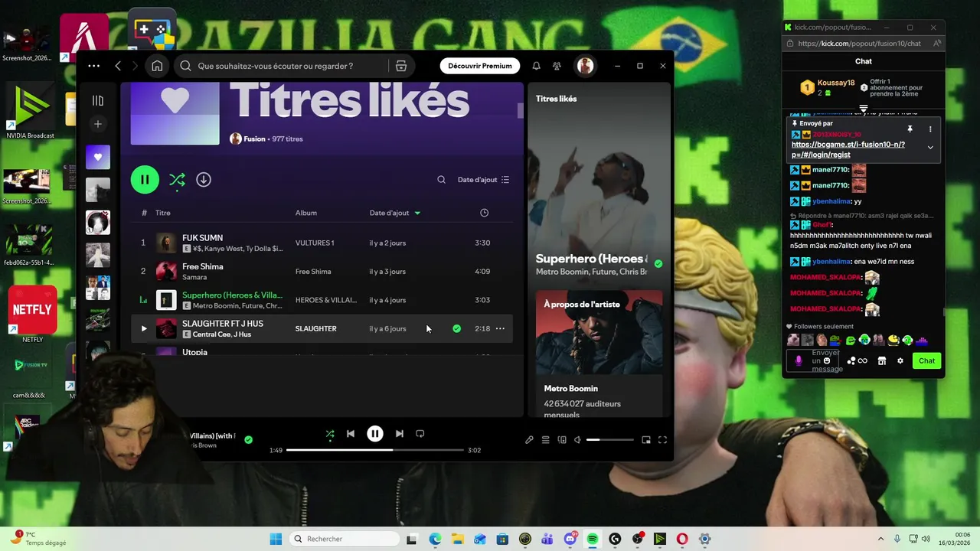Click Découvrir Premium button
This screenshot has width=980, height=551.
pos(480,66)
